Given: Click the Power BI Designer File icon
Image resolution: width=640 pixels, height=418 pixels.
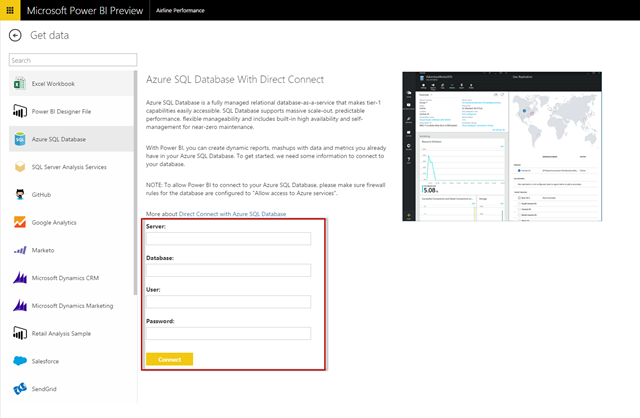Looking at the screenshot, I should tap(19, 111).
